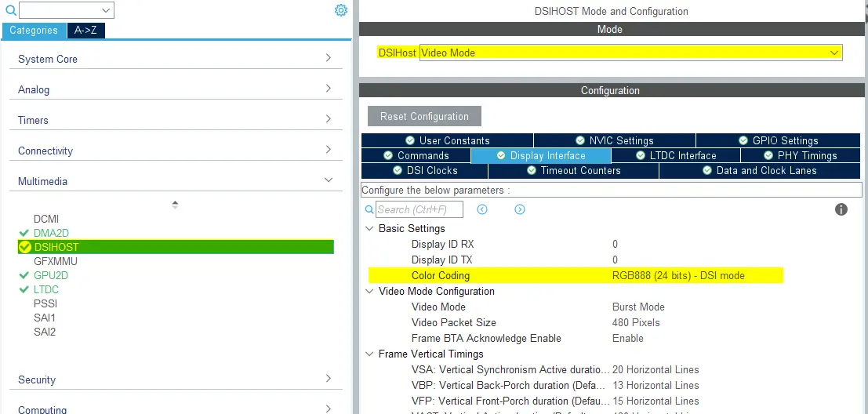Click the Reset Configuration button
The height and width of the screenshot is (414, 868).
pos(424,116)
